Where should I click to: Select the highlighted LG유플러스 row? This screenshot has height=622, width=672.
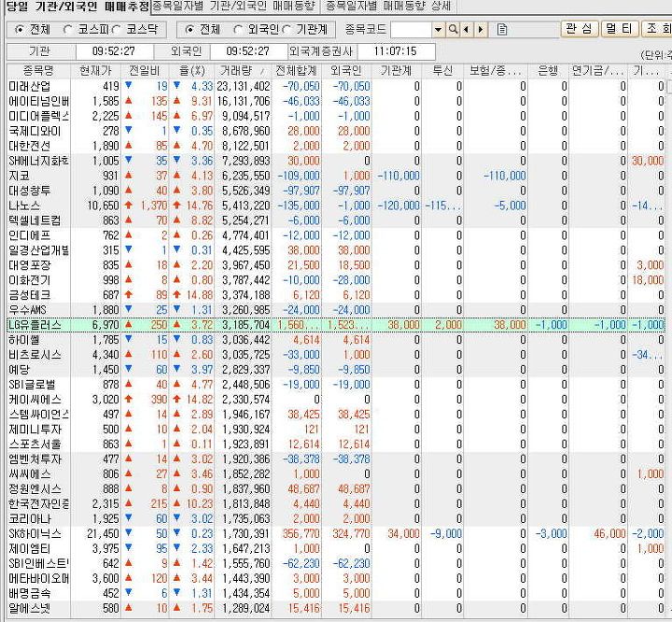336,325
